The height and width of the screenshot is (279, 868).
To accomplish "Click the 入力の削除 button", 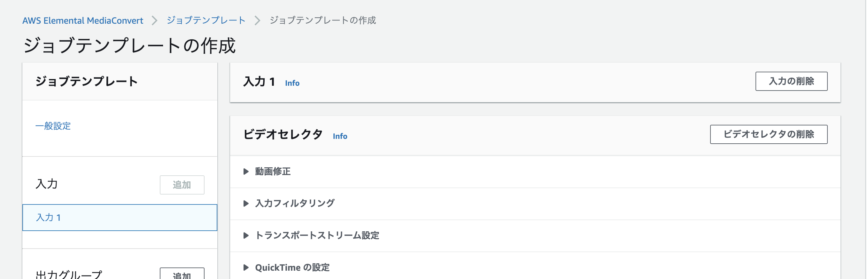I will click(x=791, y=81).
